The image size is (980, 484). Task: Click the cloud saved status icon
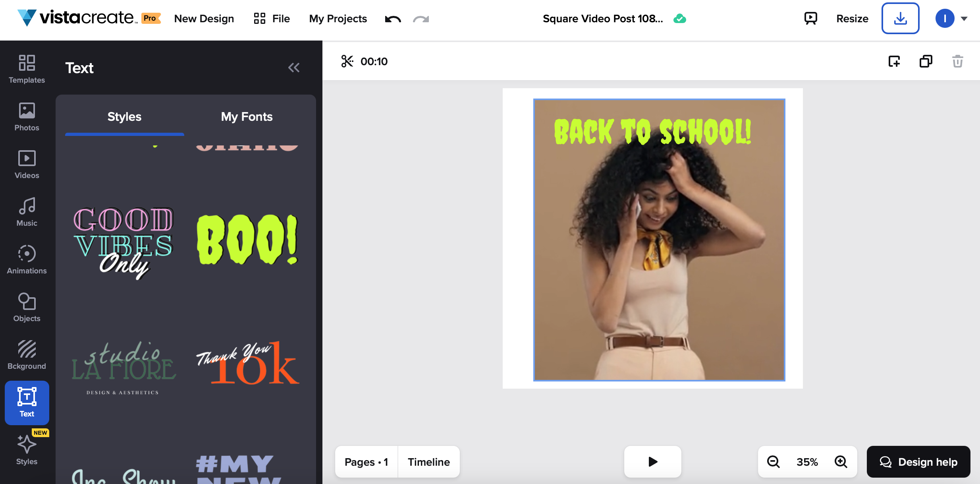point(679,19)
